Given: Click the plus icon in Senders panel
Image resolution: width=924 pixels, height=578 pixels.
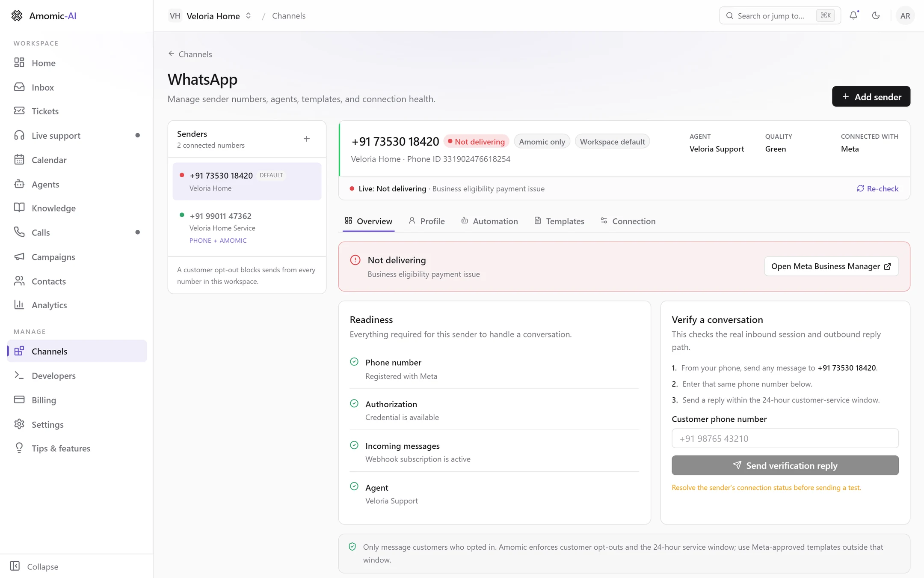Looking at the screenshot, I should pyautogui.click(x=307, y=139).
